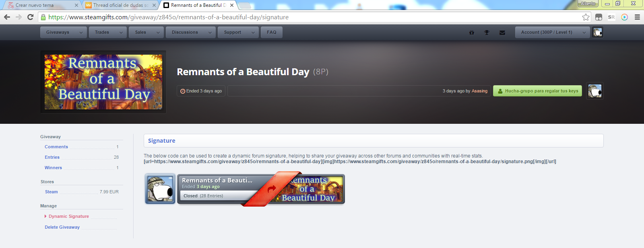Open the Asasing creator profile link
644x248 pixels.
[479, 91]
